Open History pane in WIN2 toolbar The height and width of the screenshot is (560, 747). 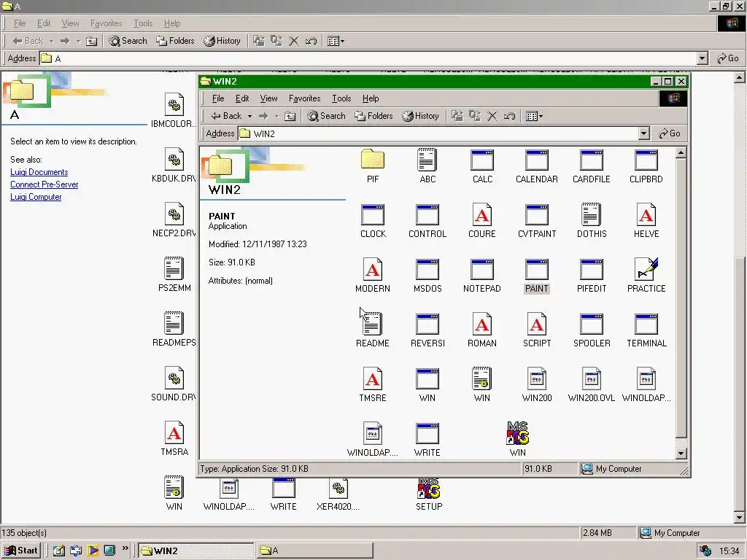point(420,116)
